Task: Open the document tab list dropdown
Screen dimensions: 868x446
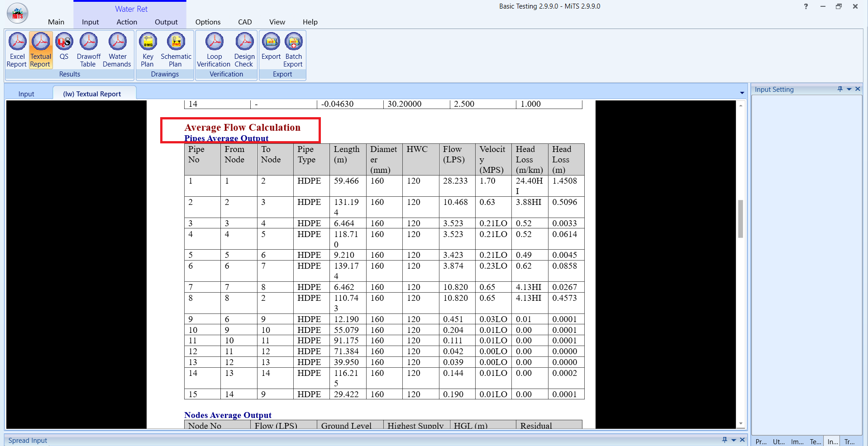Action: tap(742, 93)
